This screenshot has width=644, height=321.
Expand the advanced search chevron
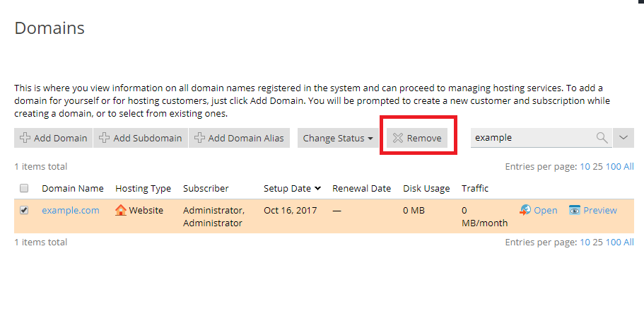[623, 138]
